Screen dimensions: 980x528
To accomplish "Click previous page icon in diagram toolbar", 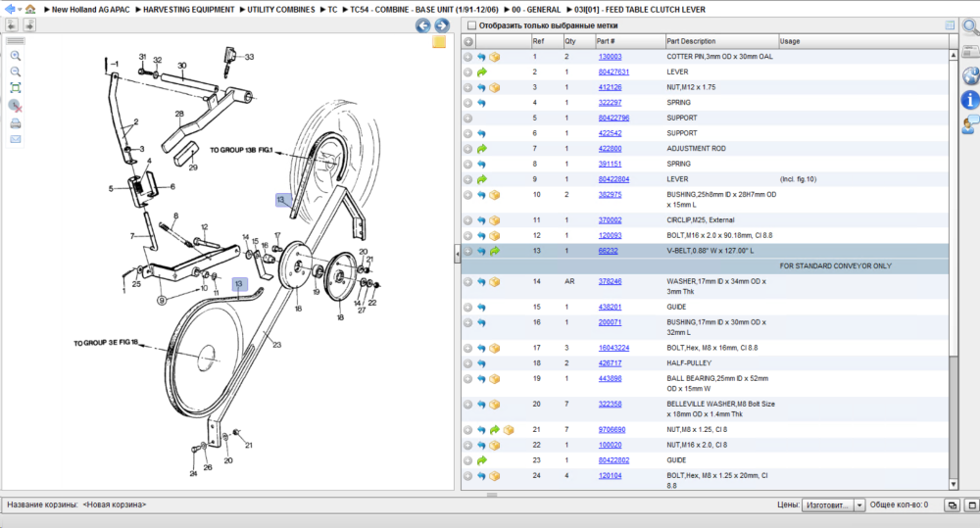I will click(x=12, y=25).
